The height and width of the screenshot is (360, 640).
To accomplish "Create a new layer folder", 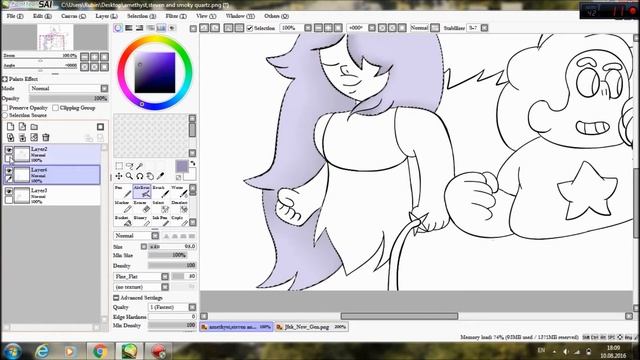I will pos(34,127).
